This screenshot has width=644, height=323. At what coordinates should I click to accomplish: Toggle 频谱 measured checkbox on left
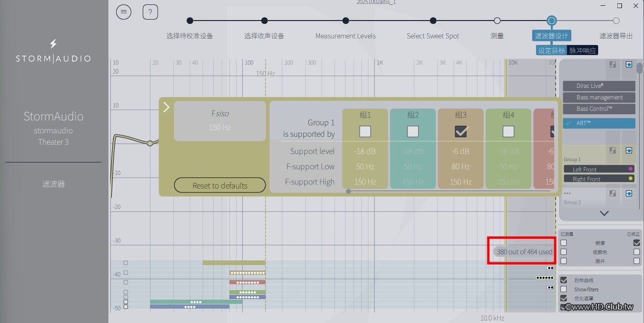[564, 243]
